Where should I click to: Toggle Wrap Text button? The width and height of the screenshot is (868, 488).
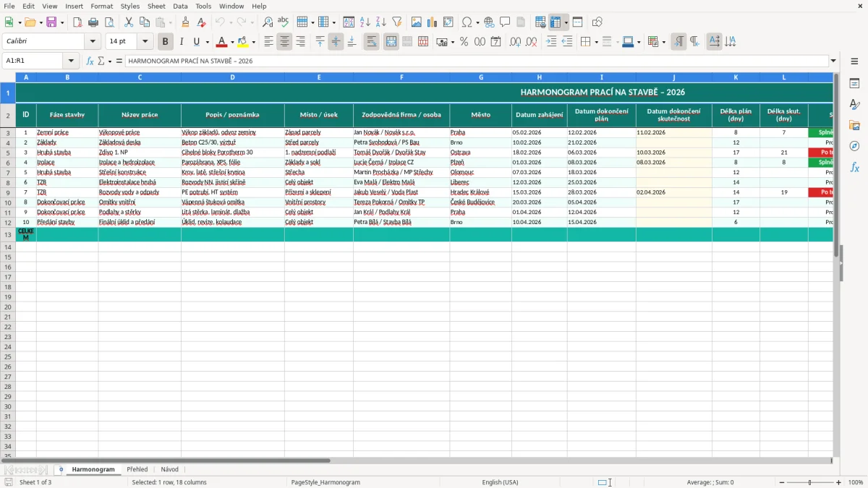point(371,42)
